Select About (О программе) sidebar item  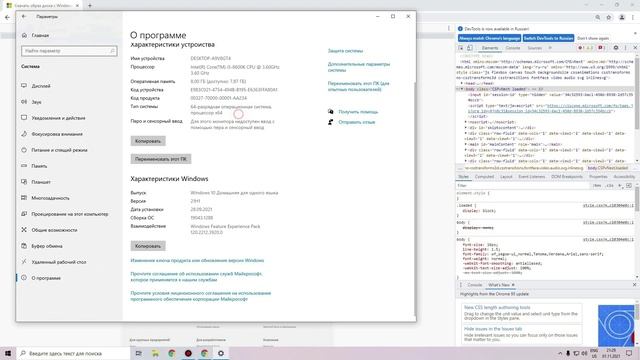[46, 278]
